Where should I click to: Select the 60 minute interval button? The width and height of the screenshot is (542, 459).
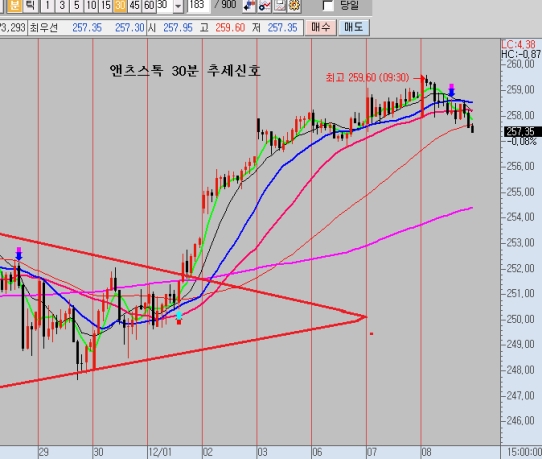pos(149,5)
